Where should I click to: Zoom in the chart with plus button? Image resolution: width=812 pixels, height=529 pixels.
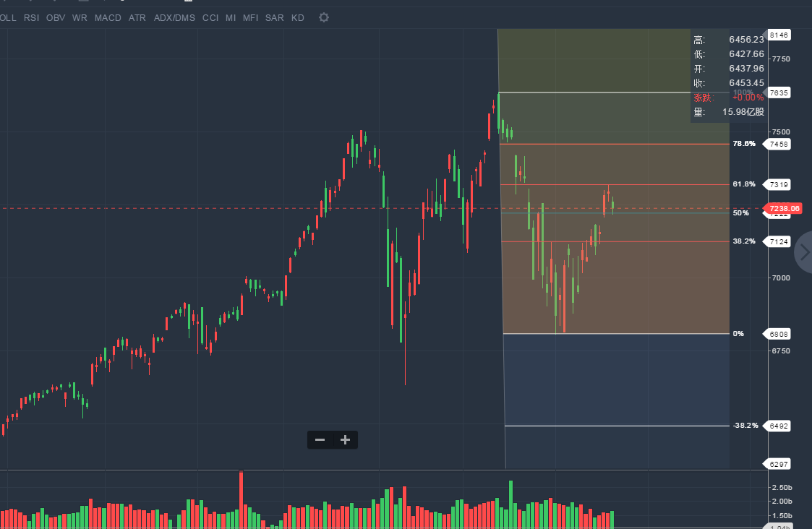point(346,440)
